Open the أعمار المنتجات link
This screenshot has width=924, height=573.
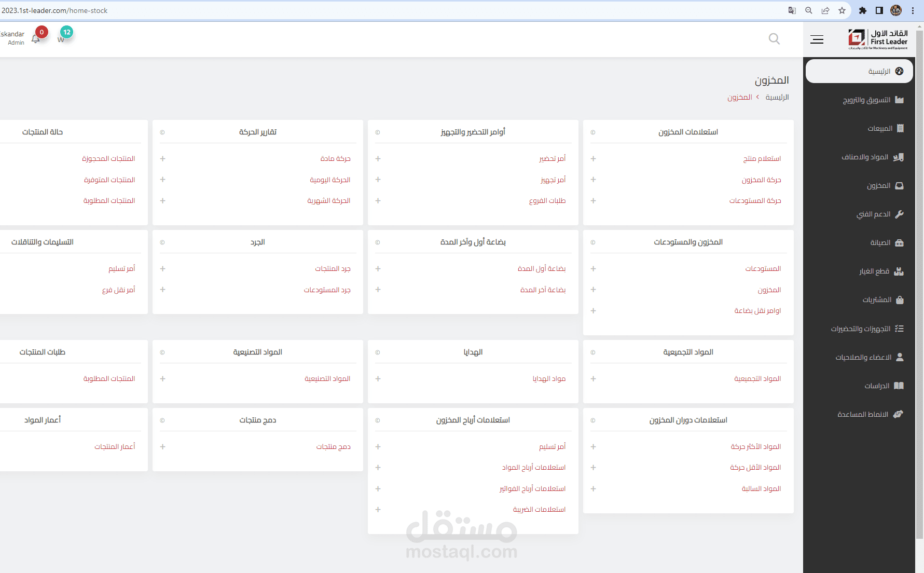pos(115,446)
